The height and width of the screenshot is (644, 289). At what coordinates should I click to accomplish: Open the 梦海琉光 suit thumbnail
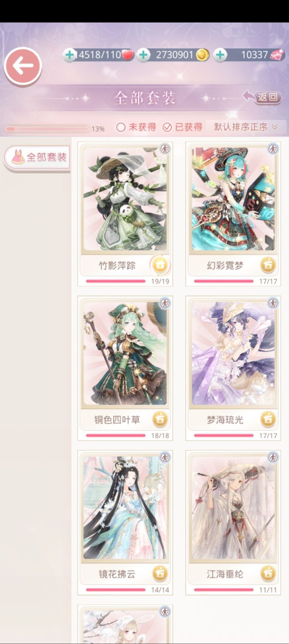click(x=233, y=353)
